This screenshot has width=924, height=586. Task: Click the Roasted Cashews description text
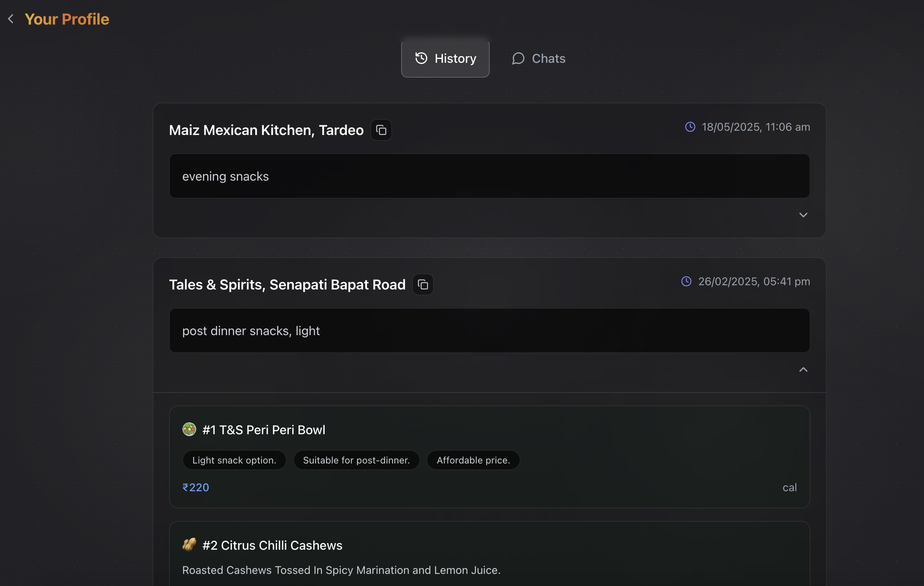(341, 570)
